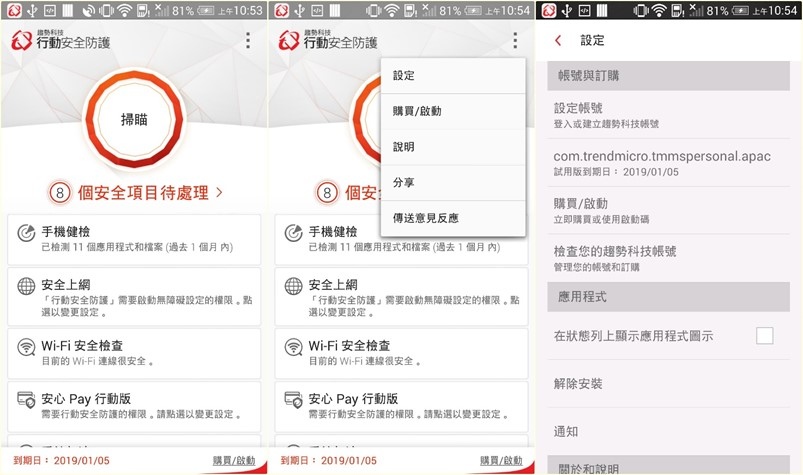
Task: Open overflow menu dots in left screen
Action: [248, 40]
